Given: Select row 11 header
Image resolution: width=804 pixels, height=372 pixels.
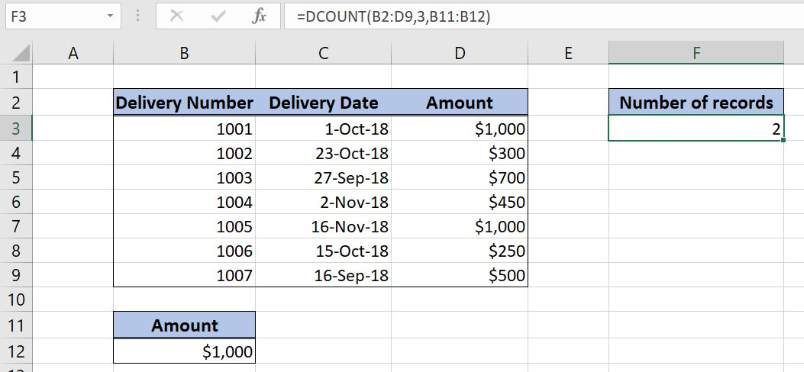Looking at the screenshot, I should click(16, 325).
